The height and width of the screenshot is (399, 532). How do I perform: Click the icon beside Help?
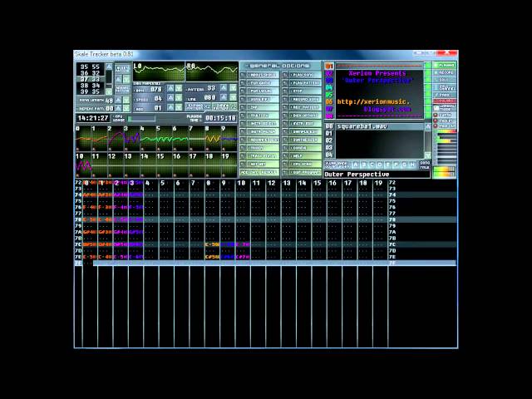pos(285,156)
